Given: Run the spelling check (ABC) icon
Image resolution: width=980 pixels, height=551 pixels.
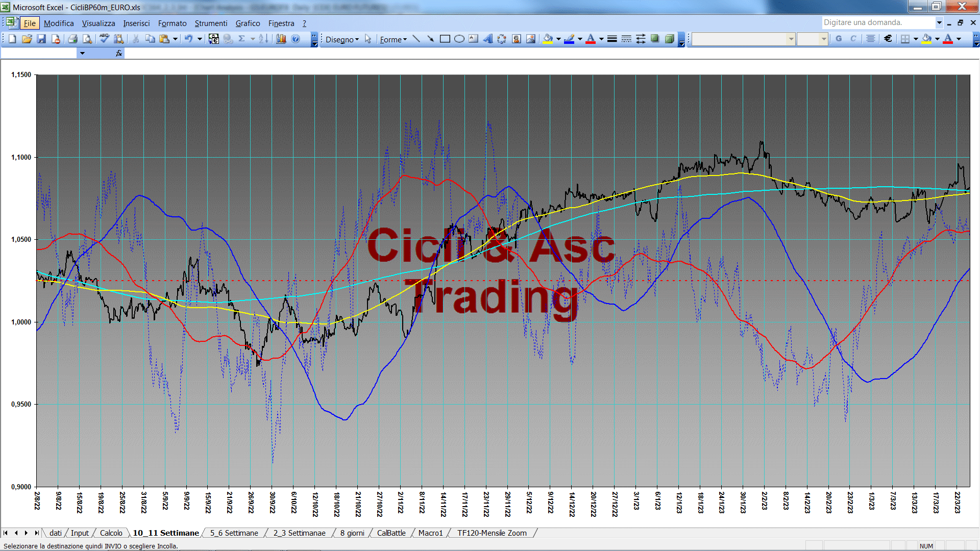Looking at the screenshot, I should pyautogui.click(x=104, y=39).
